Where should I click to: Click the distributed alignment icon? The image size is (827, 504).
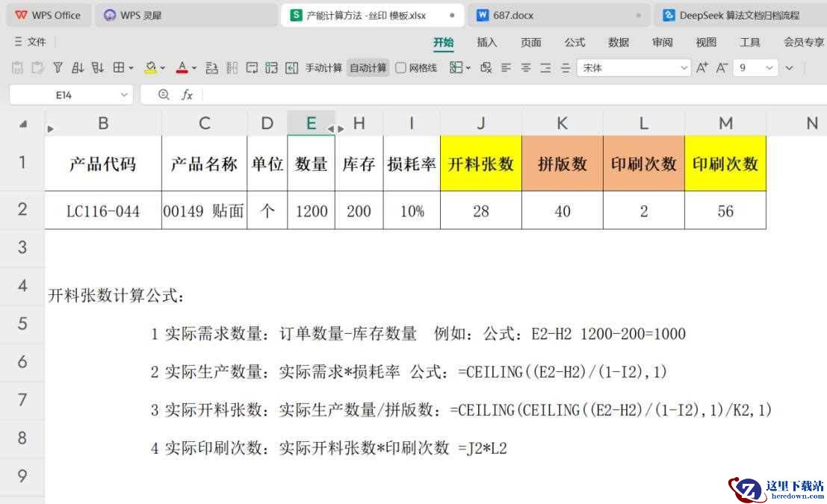pos(566,67)
